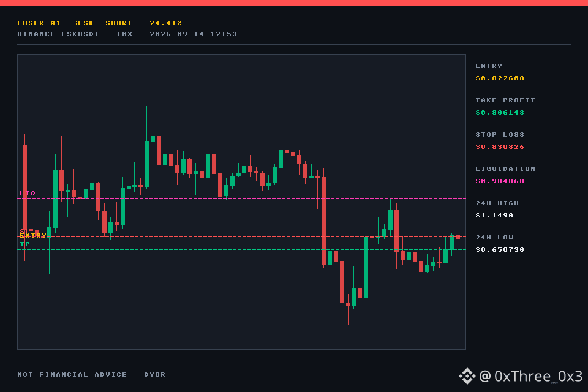Screen dimensions: 588x392
Task: Open the @0xThree_0x3 username link
Action: (x=531, y=376)
